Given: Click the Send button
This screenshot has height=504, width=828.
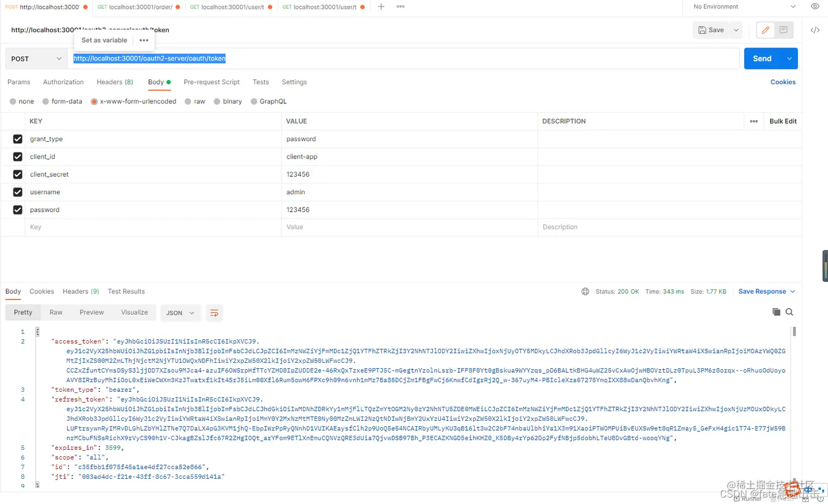Looking at the screenshot, I should (x=762, y=59).
